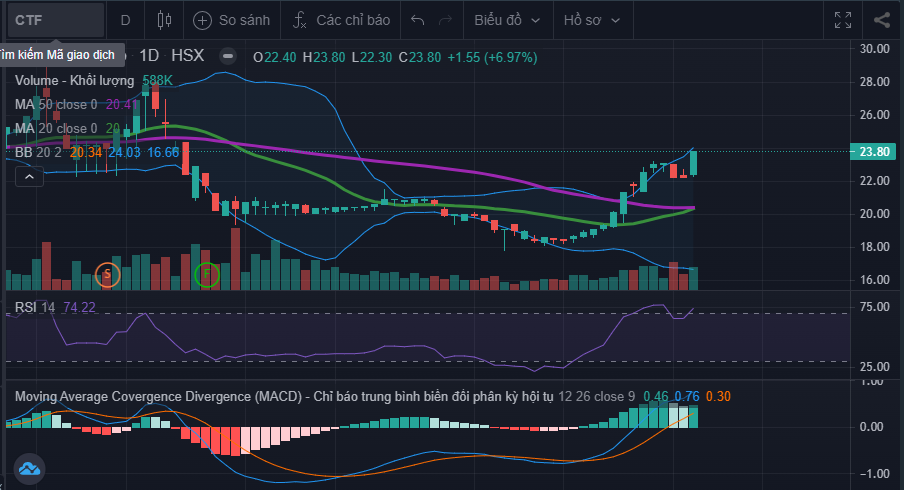Image resolution: width=904 pixels, height=490 pixels.
Task: Undo the last chart action
Action: click(417, 20)
